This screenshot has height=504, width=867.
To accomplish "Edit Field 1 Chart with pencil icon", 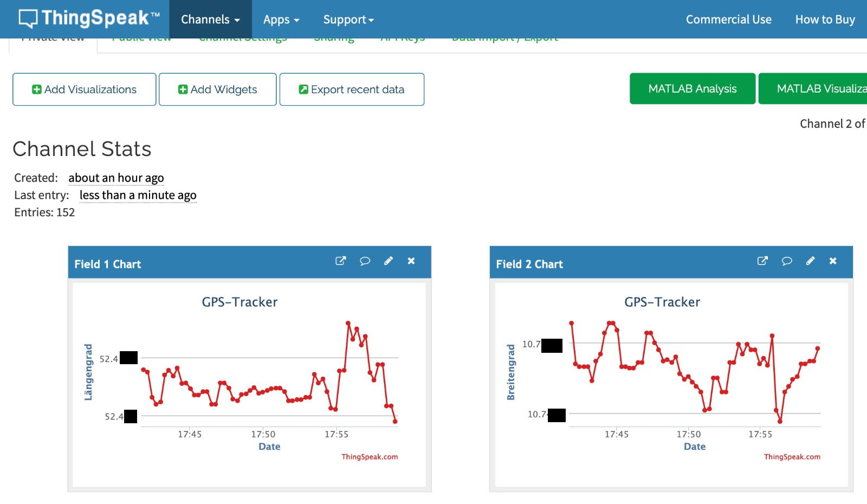I will [389, 261].
